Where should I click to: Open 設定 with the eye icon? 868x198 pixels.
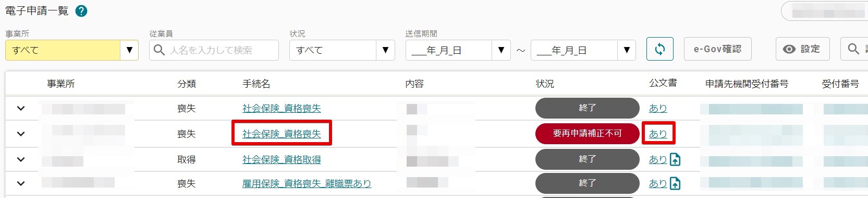[801, 49]
